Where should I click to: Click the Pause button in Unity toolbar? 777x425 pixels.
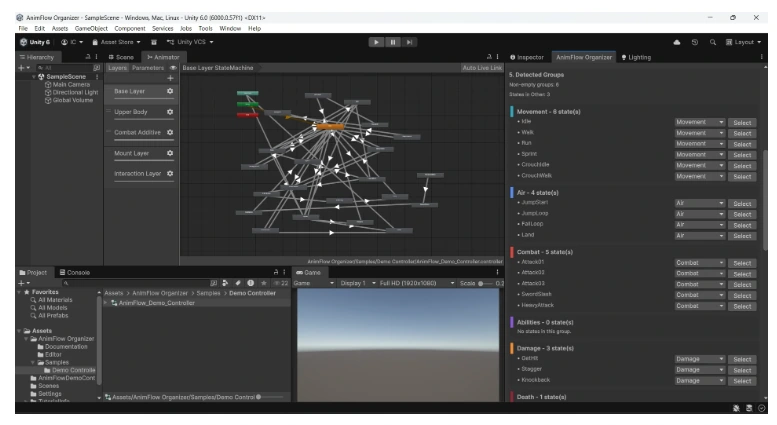pyautogui.click(x=392, y=42)
